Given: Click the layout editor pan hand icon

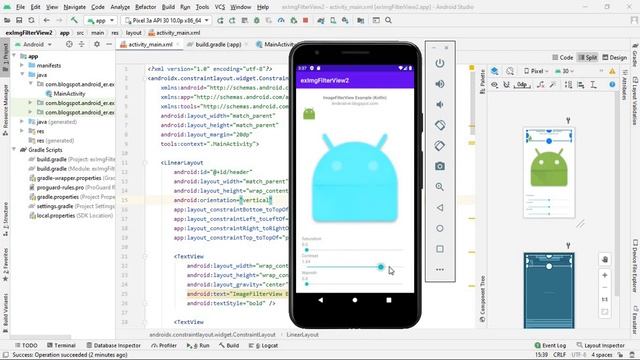Looking at the screenshot, I should pyautogui.click(x=605, y=259).
